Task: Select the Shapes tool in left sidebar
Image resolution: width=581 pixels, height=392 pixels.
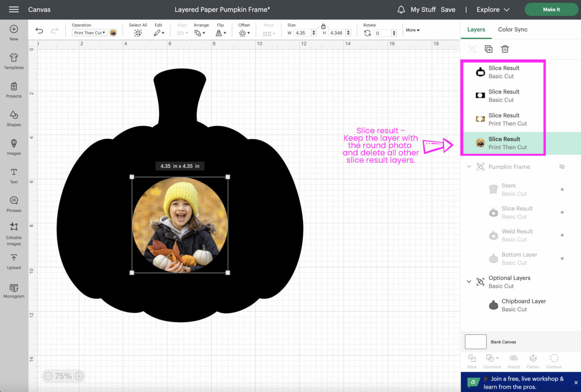Action: pyautogui.click(x=14, y=119)
